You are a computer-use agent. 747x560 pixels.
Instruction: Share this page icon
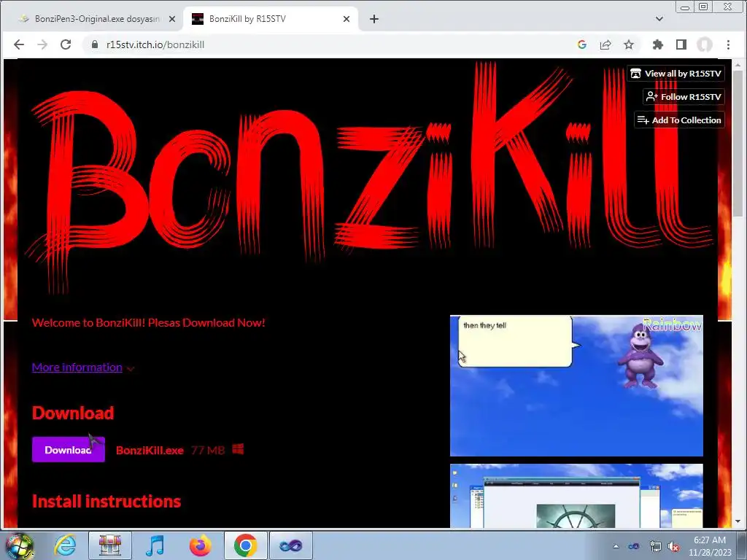tap(605, 44)
